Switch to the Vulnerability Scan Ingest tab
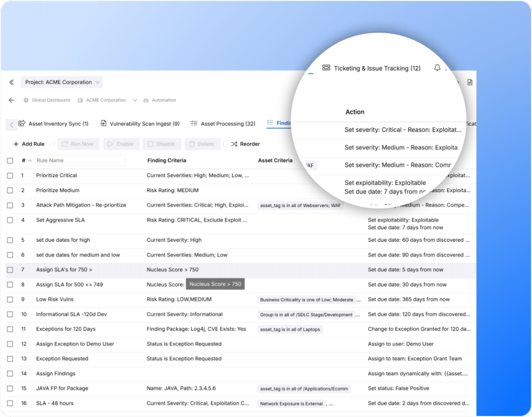 coord(140,124)
